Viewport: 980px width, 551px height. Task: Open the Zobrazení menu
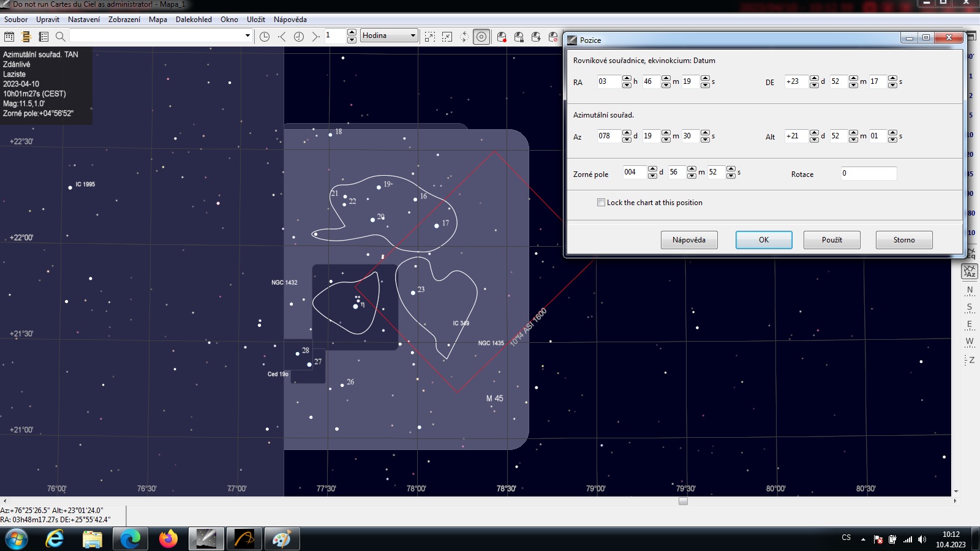[124, 20]
